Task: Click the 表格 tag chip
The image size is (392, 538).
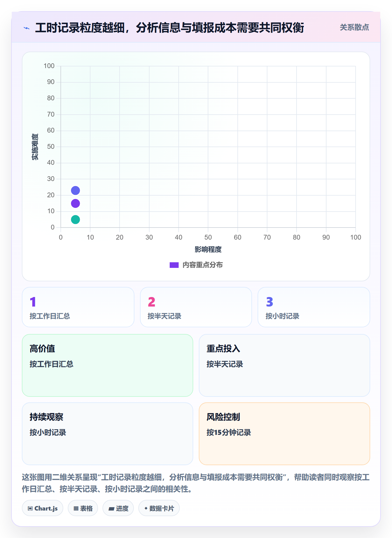Action: pyautogui.click(x=83, y=508)
